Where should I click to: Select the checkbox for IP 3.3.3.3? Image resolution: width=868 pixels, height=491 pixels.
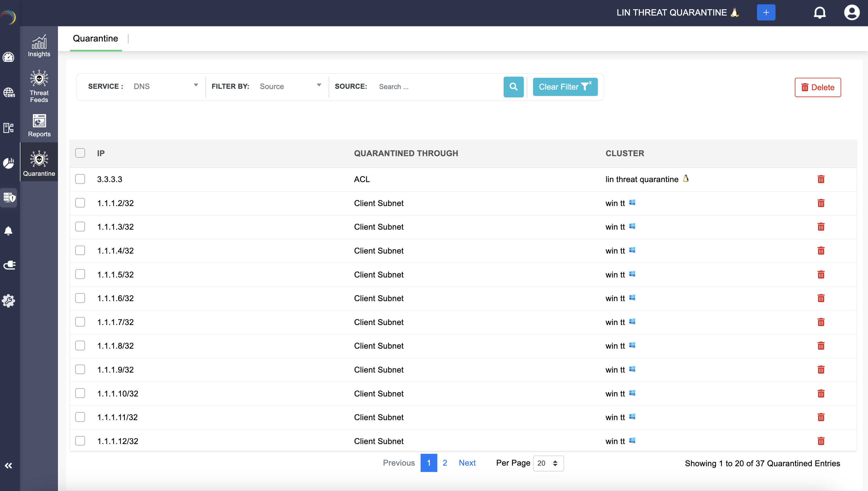coord(80,179)
